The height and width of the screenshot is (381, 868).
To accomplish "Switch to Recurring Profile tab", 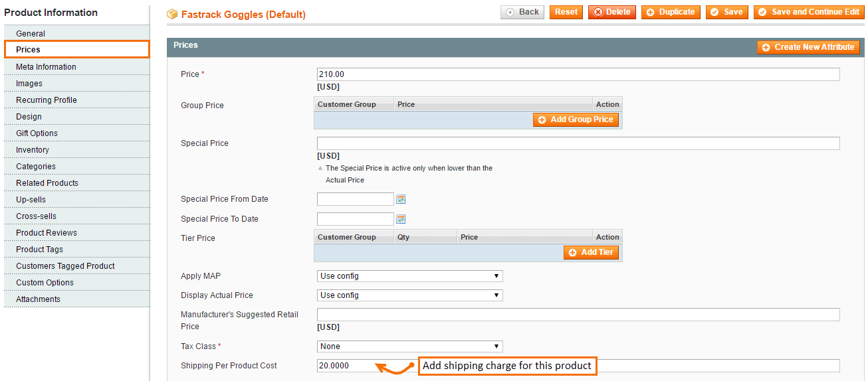I will coord(76,100).
